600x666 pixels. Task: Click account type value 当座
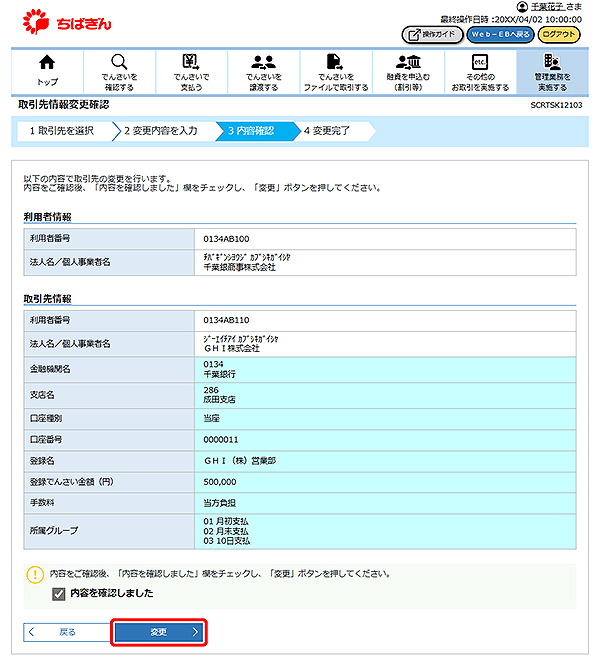coord(211,418)
